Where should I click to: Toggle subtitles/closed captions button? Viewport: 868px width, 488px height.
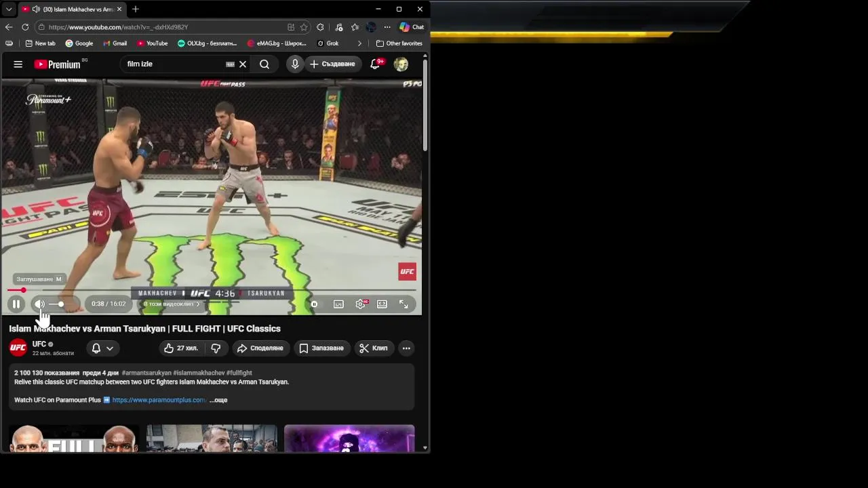click(338, 304)
